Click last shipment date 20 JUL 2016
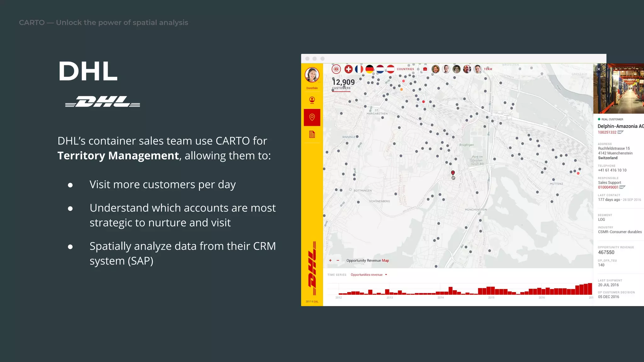644x362 pixels. pos(608,285)
